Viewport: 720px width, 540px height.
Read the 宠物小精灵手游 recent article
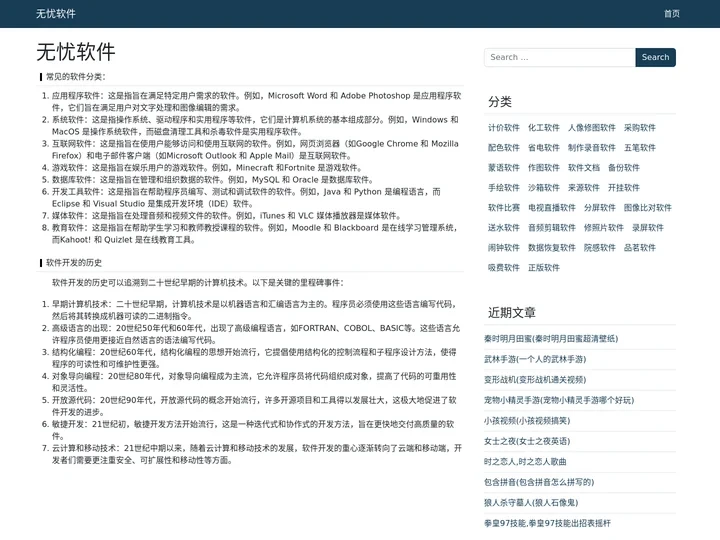(x=559, y=400)
